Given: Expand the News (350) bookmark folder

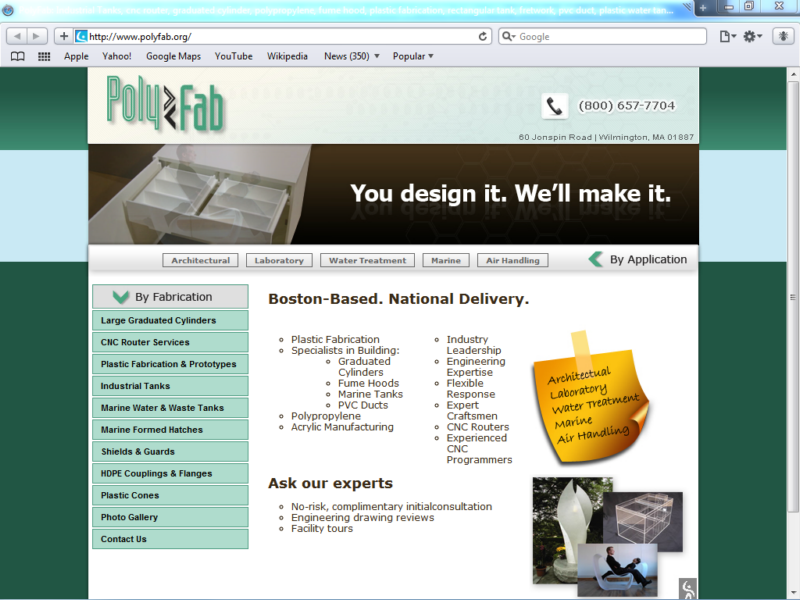Looking at the screenshot, I should tap(352, 56).
